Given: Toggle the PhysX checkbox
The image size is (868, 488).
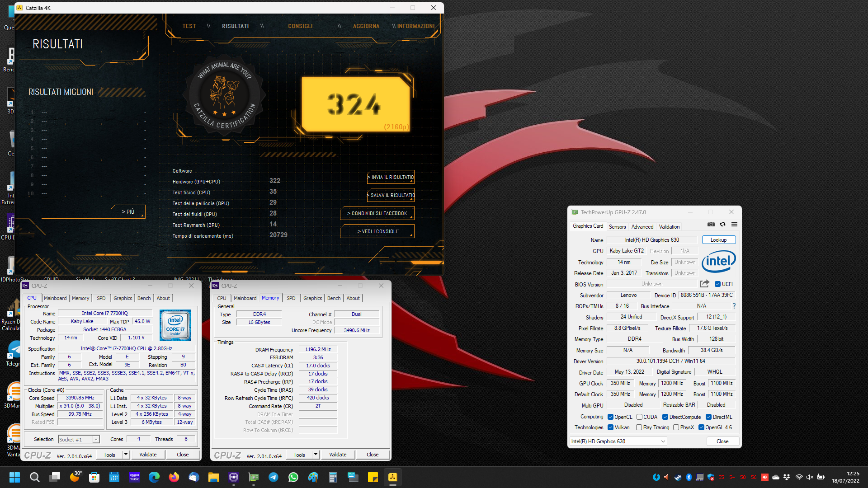Looking at the screenshot, I should pos(676,427).
